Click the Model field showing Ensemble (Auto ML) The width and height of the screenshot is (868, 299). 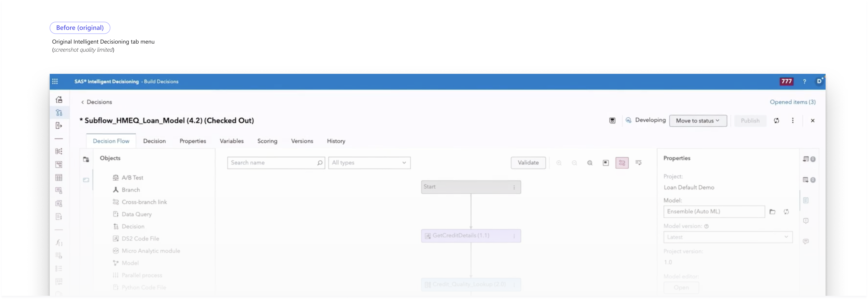tap(714, 212)
